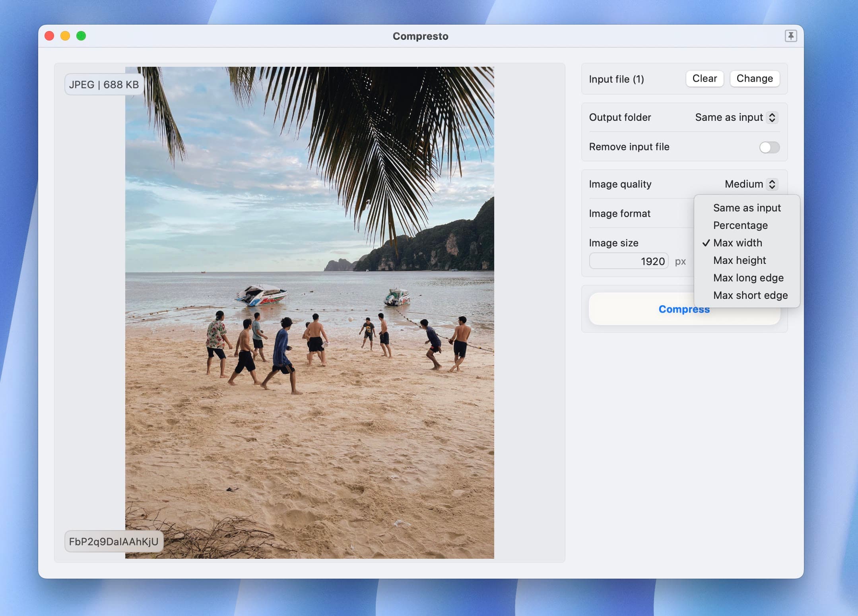Select Percentage sizing option

740,225
